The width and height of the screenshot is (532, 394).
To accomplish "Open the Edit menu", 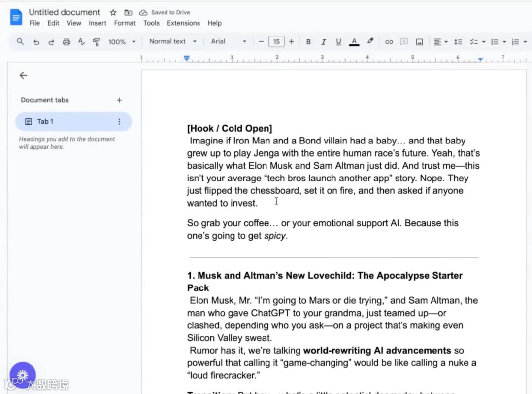I will click(x=53, y=23).
